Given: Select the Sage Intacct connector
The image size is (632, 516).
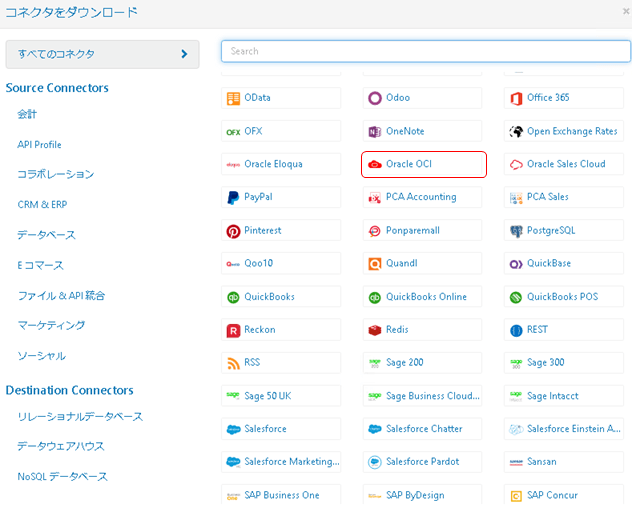Looking at the screenshot, I should pyautogui.click(x=563, y=396).
